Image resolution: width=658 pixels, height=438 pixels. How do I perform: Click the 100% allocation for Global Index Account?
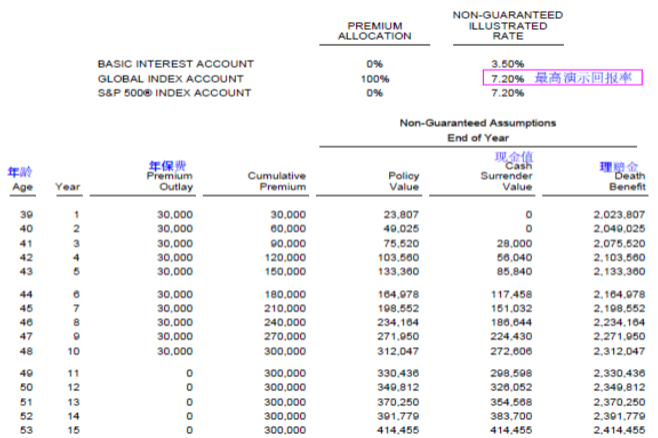375,79
